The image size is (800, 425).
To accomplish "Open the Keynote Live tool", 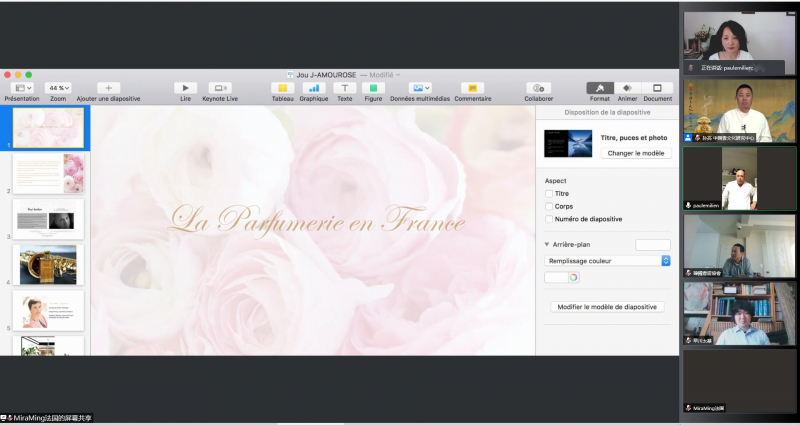I will pos(219,88).
